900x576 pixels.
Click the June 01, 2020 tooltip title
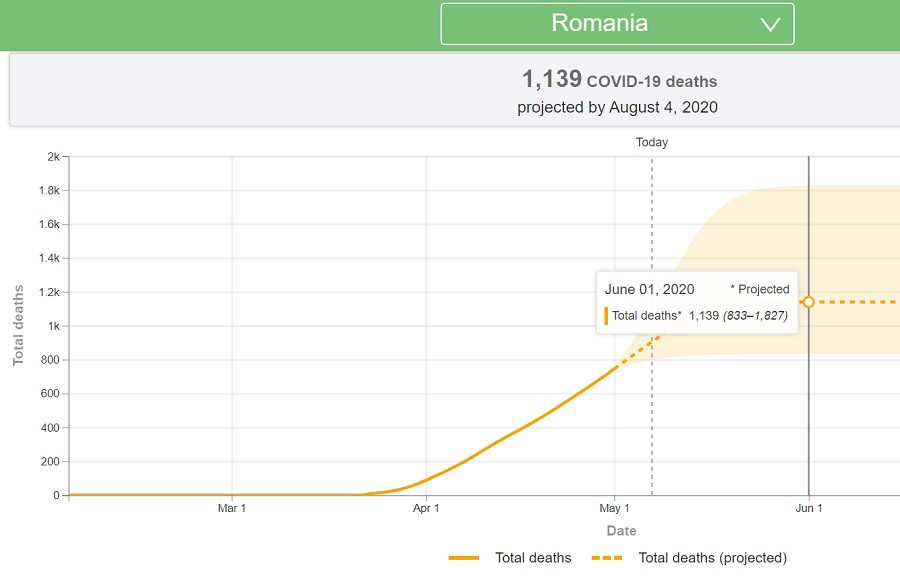click(649, 289)
